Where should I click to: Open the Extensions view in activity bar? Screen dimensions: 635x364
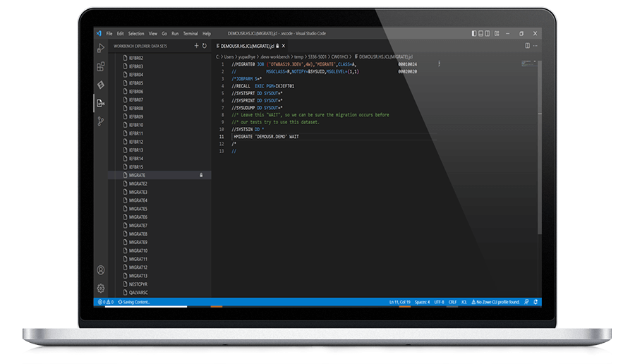[101, 66]
